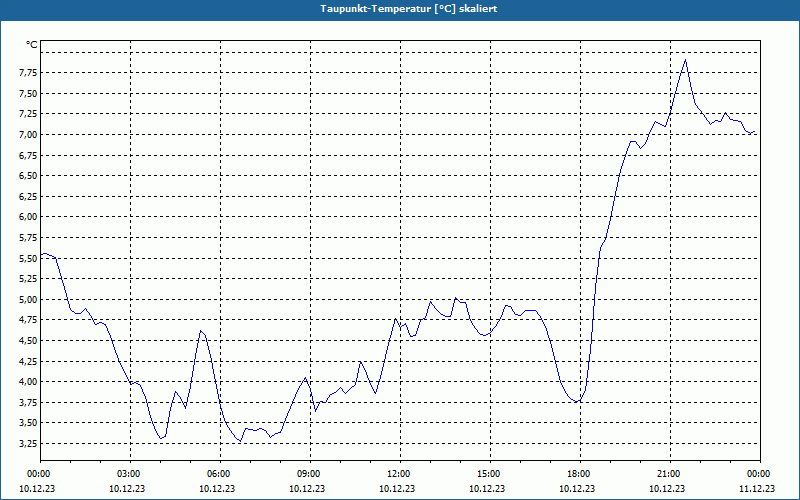Select the 3,50 y-axis label
The image size is (800, 500).
coord(28,423)
